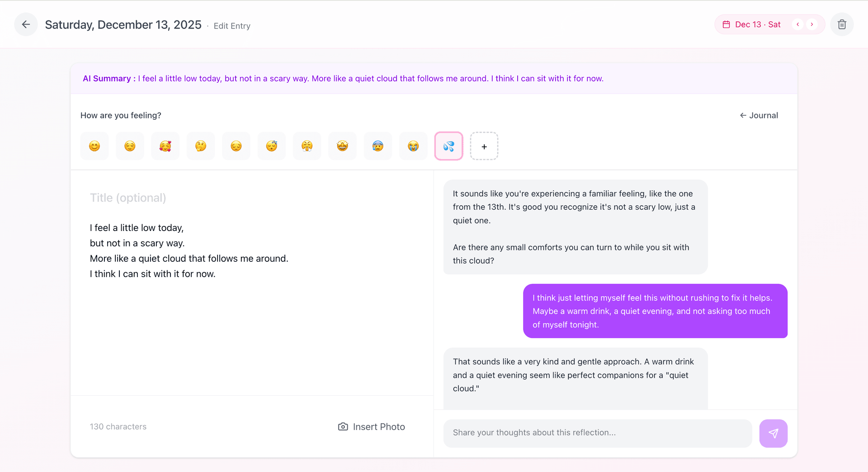Open the Dec 13 date picker
This screenshot has width=868, height=472.
(x=753, y=24)
